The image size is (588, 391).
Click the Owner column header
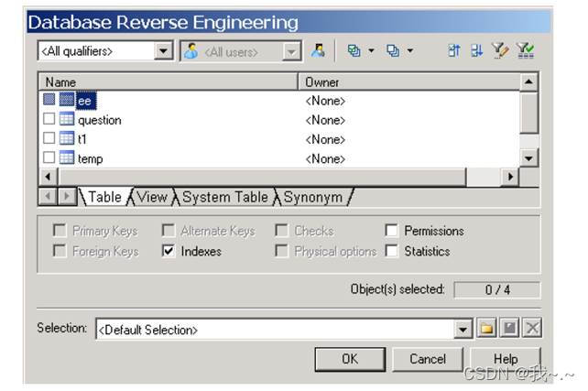409,81
